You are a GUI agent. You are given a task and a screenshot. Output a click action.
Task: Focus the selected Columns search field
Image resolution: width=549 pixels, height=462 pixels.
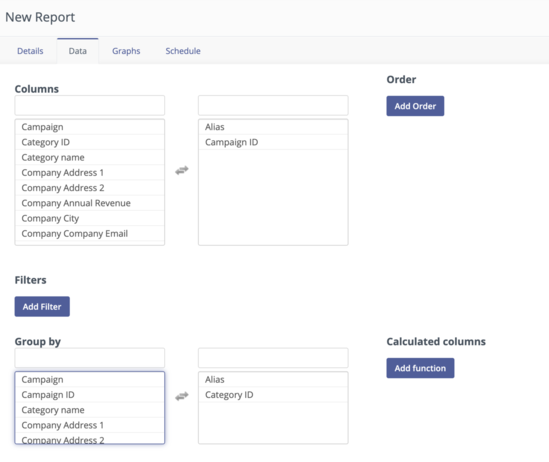click(273, 105)
